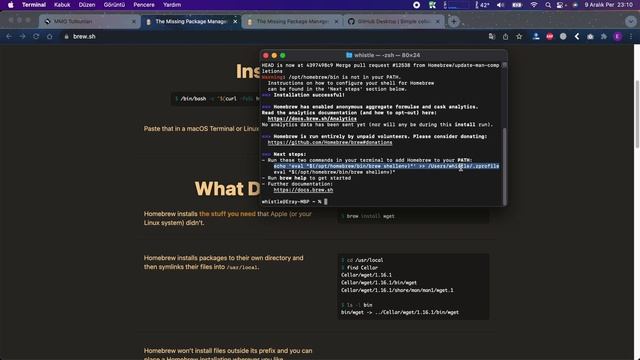Open a new browser tab
This screenshot has width=640, height=360.
pyautogui.click(x=454, y=21)
